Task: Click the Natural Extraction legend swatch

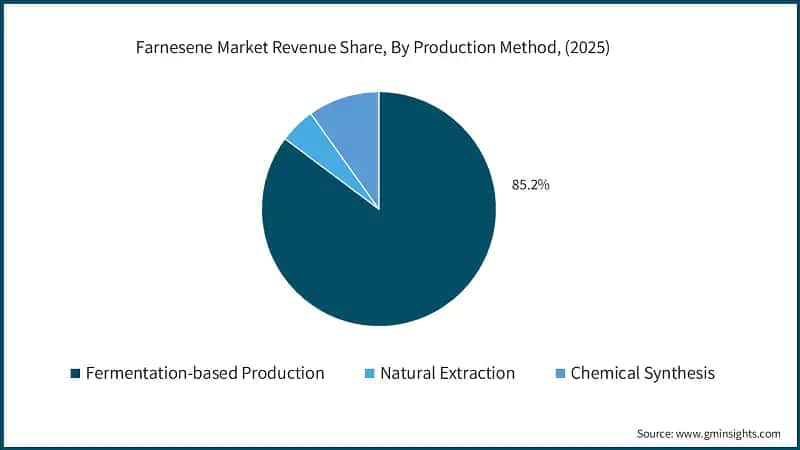Action: coord(370,373)
